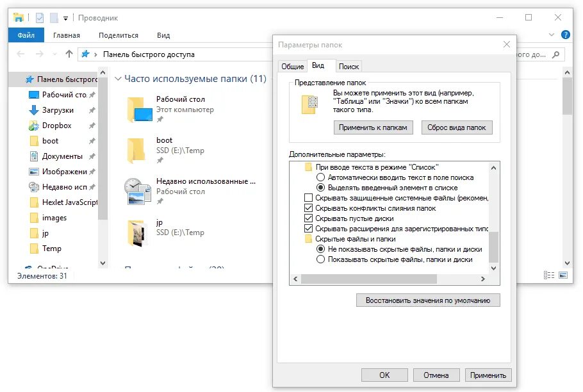Select Temp folder in navigation pane

(x=45, y=249)
